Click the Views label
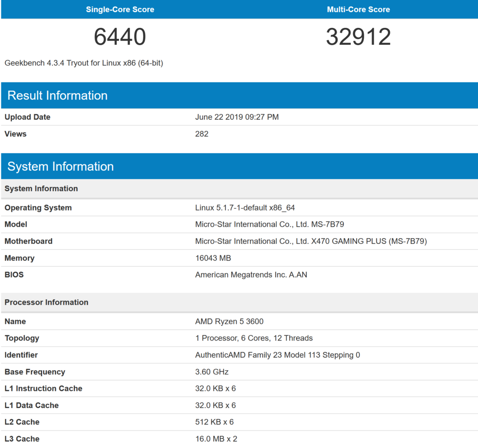The width and height of the screenshot is (478, 448). click(16, 134)
